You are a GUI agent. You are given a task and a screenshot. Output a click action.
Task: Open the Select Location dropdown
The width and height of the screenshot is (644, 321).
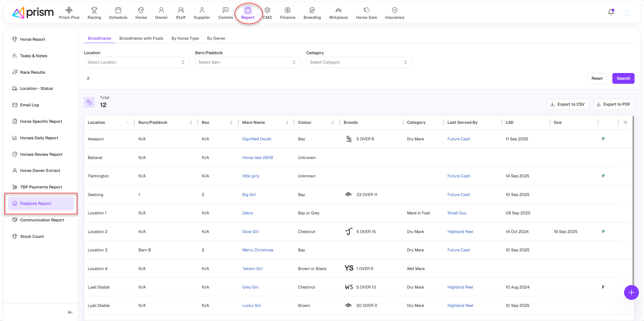point(136,62)
